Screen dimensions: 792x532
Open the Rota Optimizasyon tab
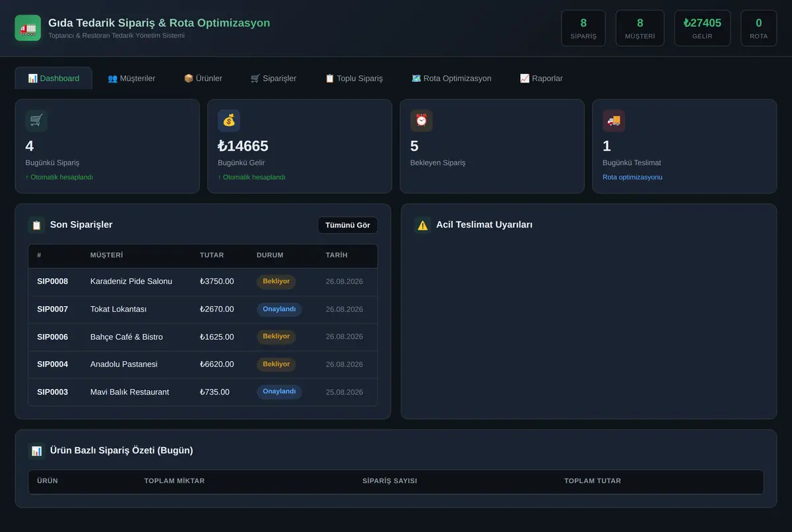[x=451, y=78]
